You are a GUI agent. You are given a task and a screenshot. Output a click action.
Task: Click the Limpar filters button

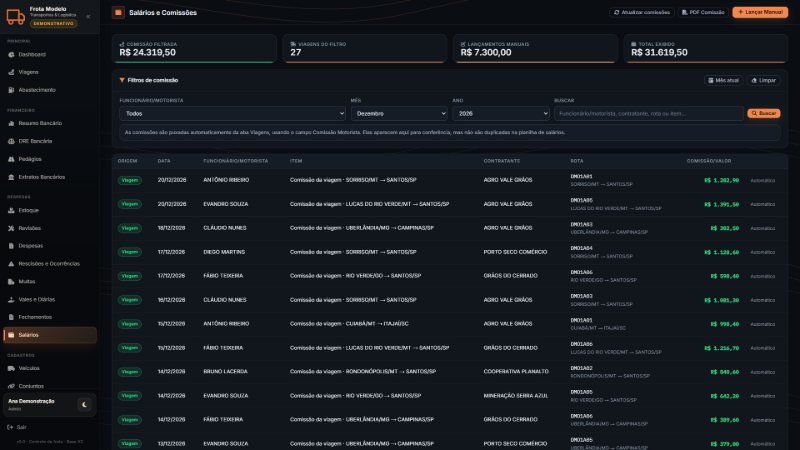click(763, 80)
